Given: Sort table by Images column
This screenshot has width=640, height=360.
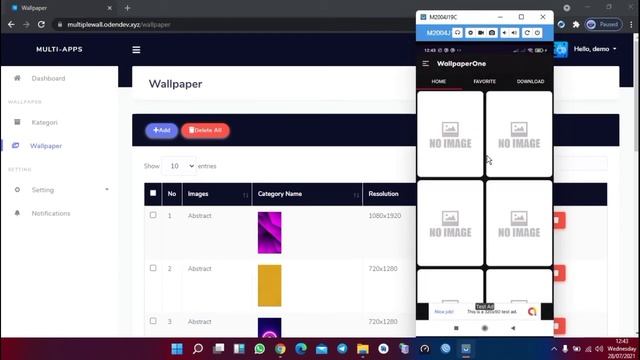Looking at the screenshot, I should (217, 194).
